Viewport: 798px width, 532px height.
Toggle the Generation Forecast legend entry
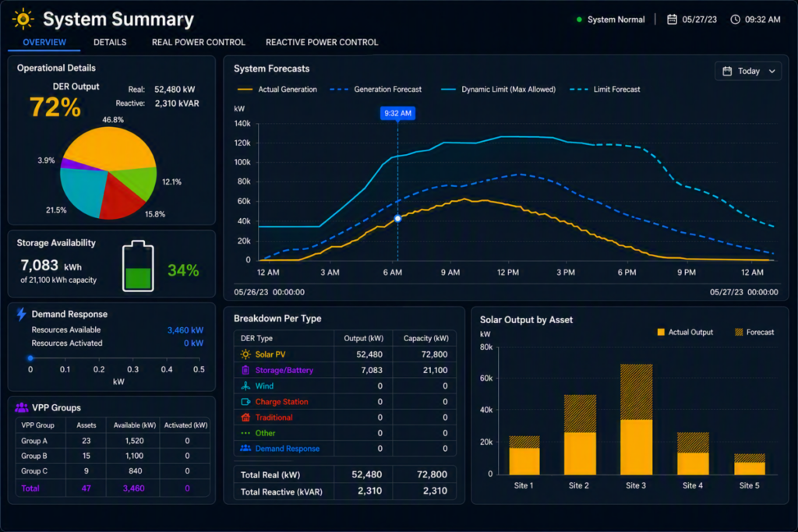pos(376,90)
